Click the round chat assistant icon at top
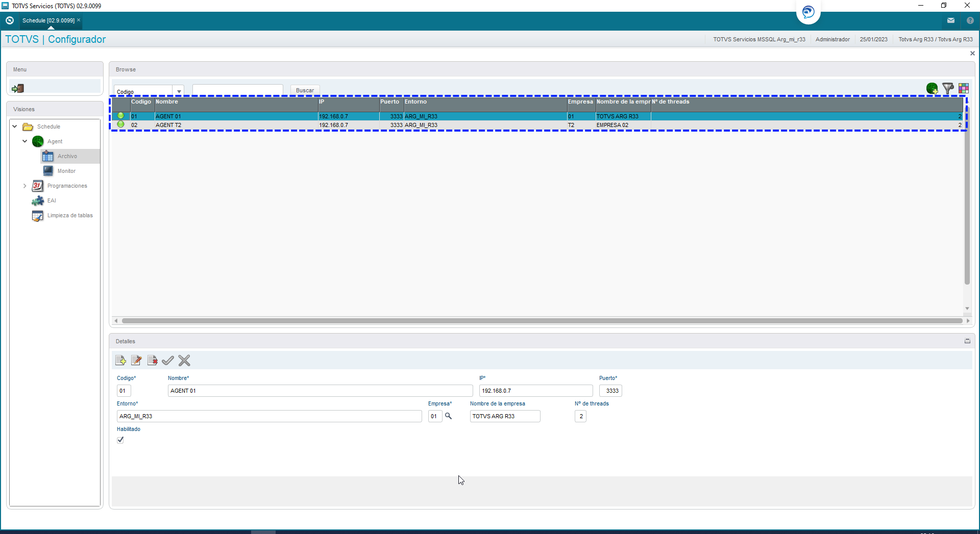Image resolution: width=980 pixels, height=534 pixels. click(x=808, y=12)
